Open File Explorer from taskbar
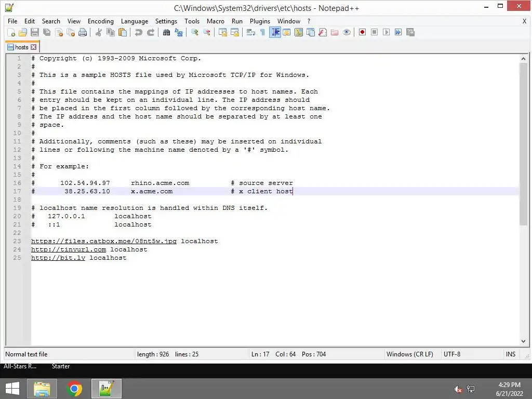Screen dimensions: 532x399 coord(42,389)
